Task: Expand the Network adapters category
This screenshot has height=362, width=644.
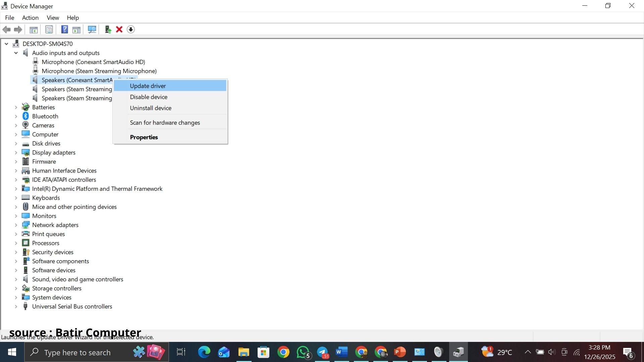Action: tap(16, 225)
